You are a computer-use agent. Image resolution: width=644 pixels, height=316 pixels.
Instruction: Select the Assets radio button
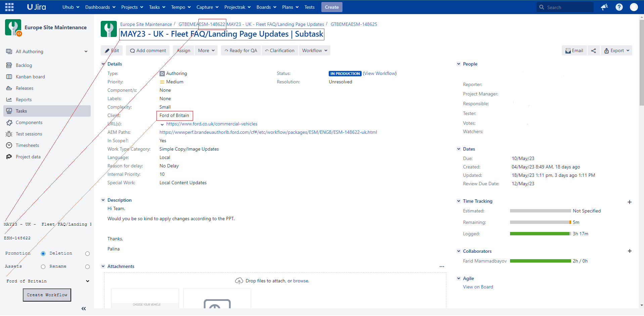point(43,267)
